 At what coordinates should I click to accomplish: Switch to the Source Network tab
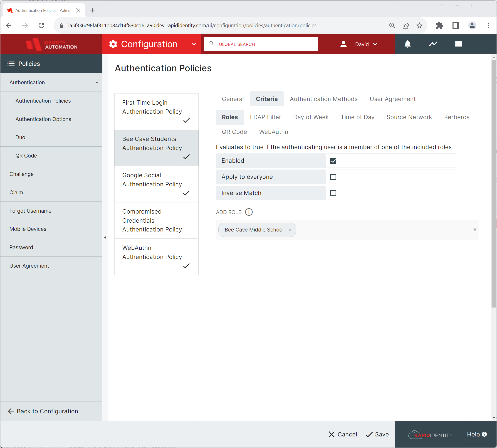pos(409,117)
